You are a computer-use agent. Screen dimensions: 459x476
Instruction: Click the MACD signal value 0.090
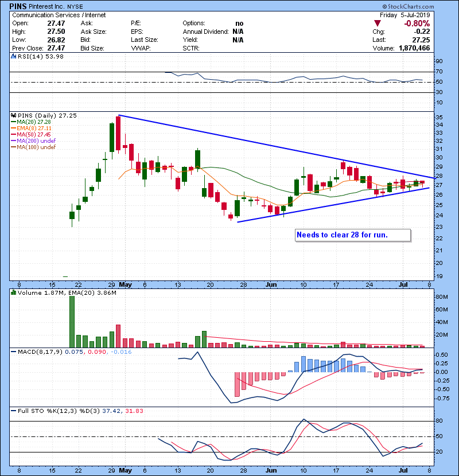[97, 352]
